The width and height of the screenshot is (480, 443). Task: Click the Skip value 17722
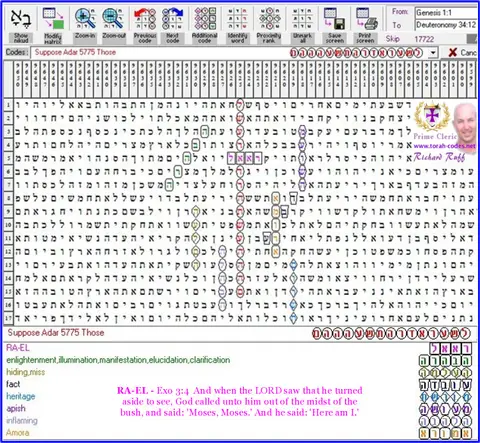pyautogui.click(x=424, y=39)
